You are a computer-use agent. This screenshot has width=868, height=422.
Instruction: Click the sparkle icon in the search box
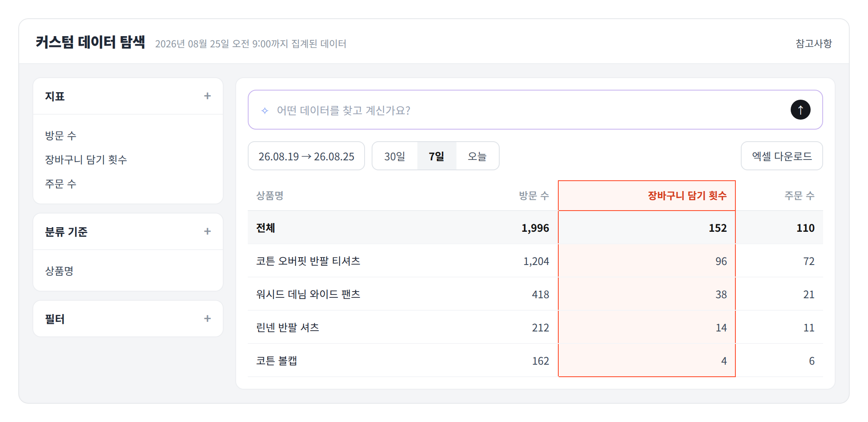(265, 110)
